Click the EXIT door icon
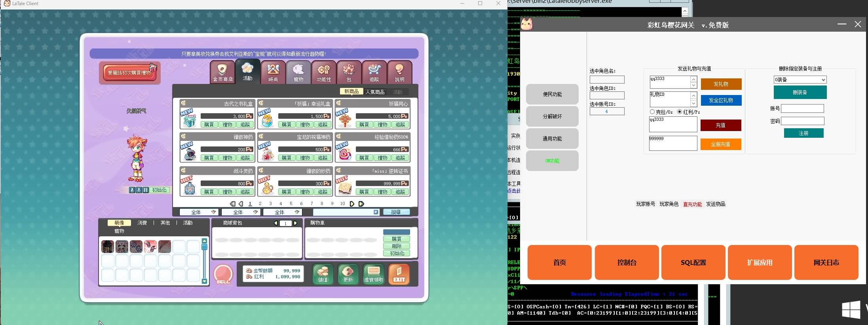The width and height of the screenshot is (868, 325). [x=399, y=274]
